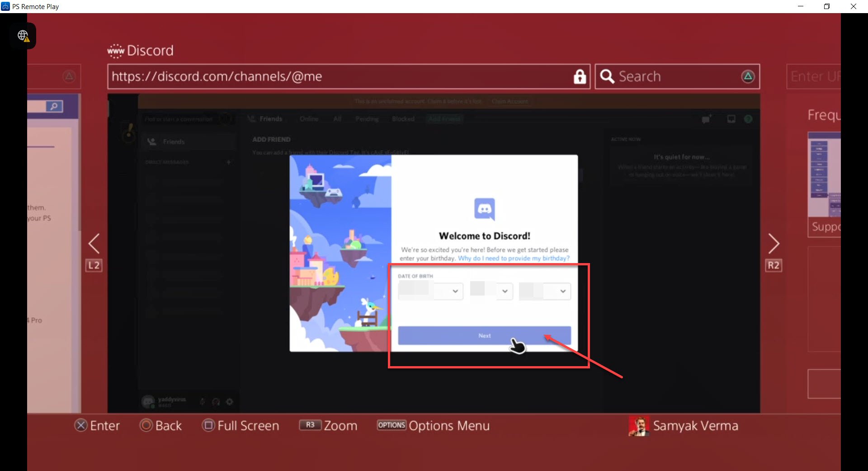This screenshot has height=471, width=868.
Task: Click the Full Screen label
Action: tap(248, 426)
